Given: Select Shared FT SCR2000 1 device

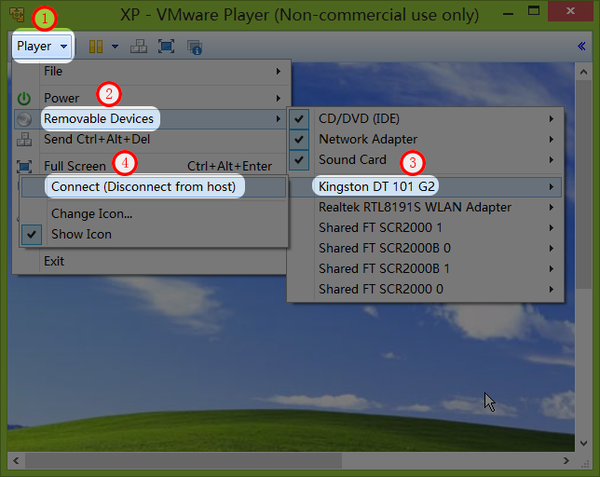Looking at the screenshot, I should tap(425, 228).
